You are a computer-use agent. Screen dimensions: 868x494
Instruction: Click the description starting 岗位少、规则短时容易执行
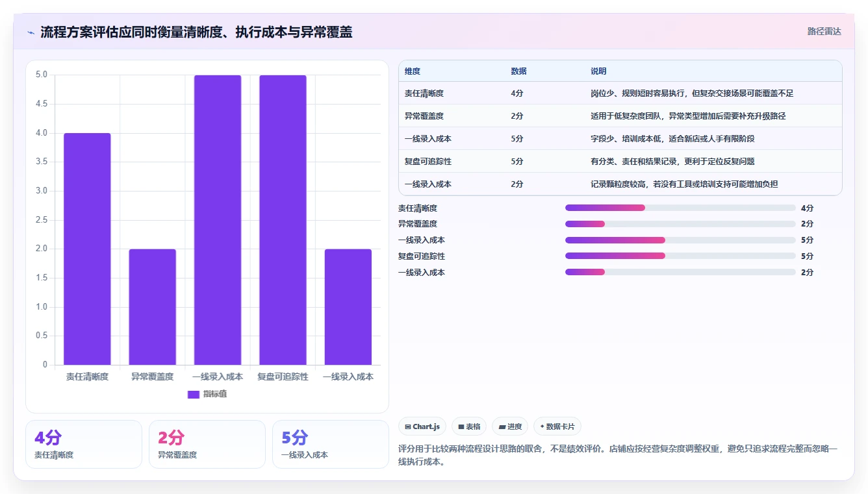pos(692,93)
